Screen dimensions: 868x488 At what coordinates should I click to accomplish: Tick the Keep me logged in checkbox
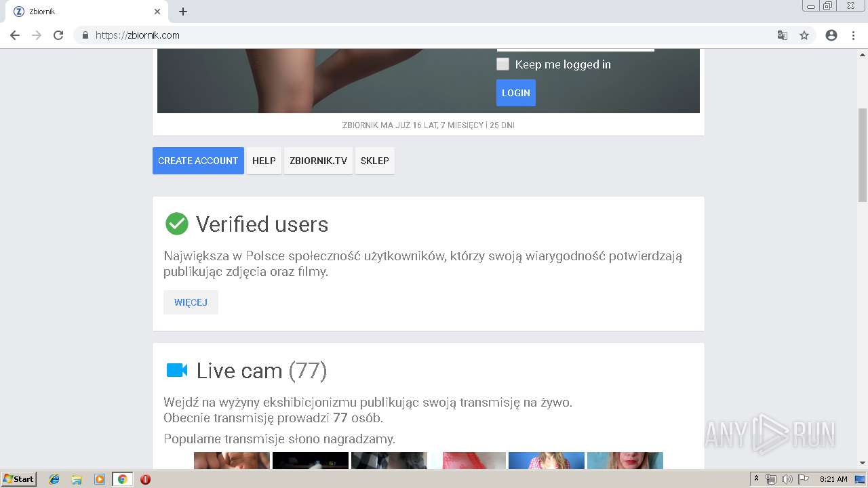pos(502,64)
